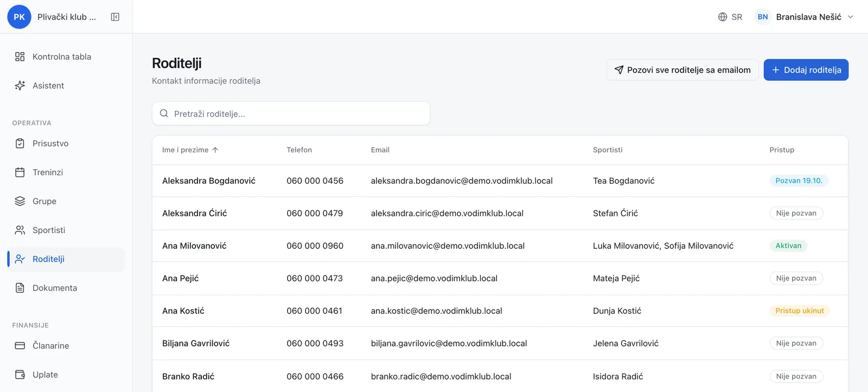Click the Kontrolna tabla grid icon
Viewport: 868px width, 392px height.
pos(20,56)
